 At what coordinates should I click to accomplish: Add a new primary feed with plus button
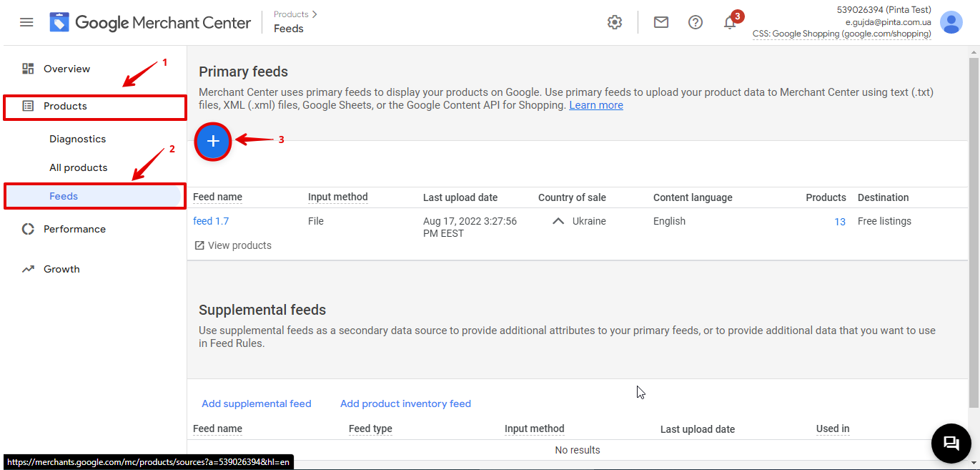coord(213,141)
